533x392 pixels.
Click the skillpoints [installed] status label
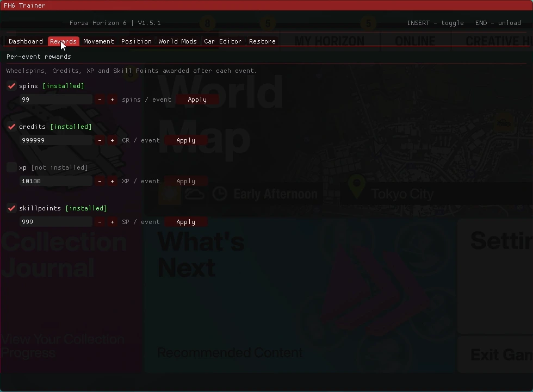(86, 208)
